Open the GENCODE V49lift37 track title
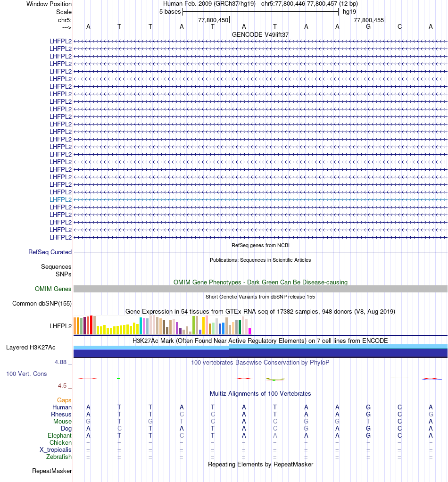Screen dimensions: 448x482 (260, 34)
